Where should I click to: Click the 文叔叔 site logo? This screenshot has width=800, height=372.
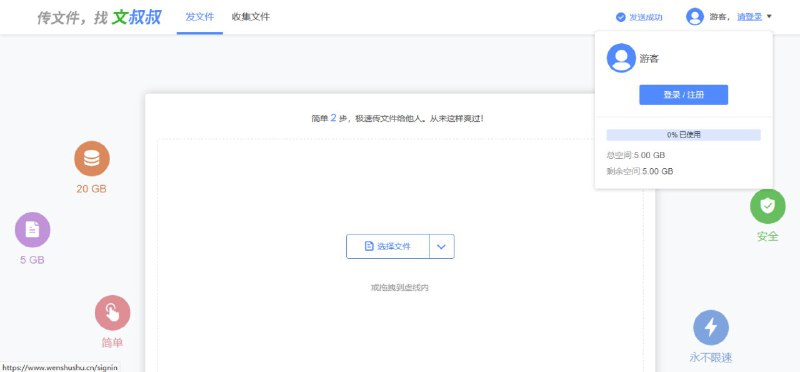click(x=99, y=17)
